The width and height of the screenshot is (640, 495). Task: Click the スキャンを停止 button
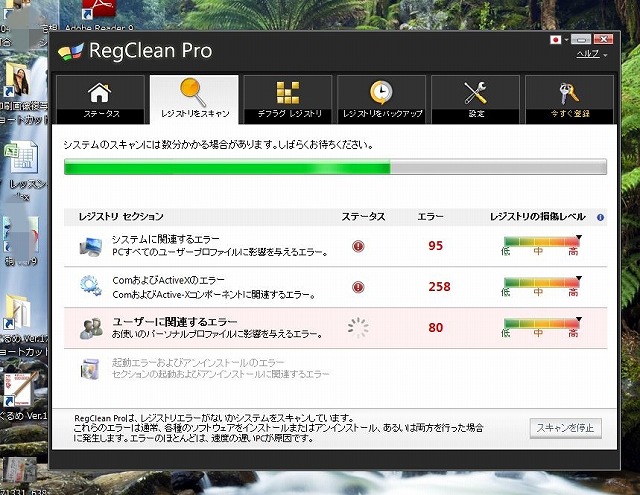point(565,428)
